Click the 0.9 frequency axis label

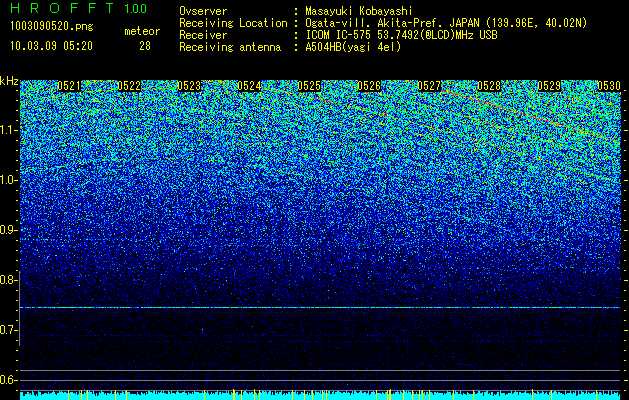[x=8, y=230]
